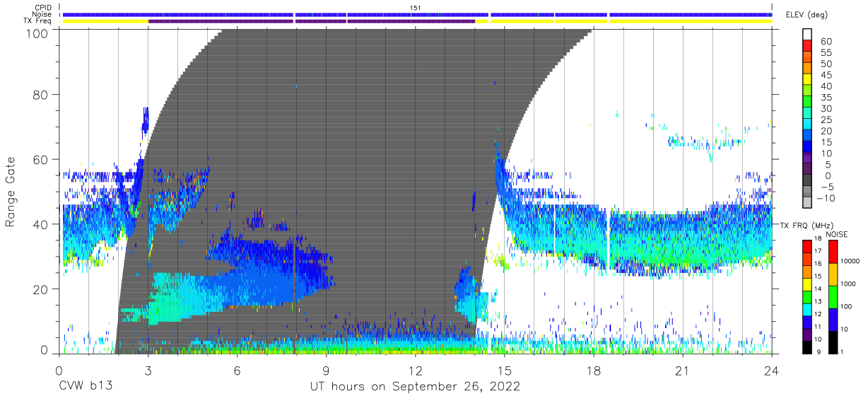The image size is (868, 401).
Task: Select the NOISE legend title above the colorbar
Action: (835, 233)
